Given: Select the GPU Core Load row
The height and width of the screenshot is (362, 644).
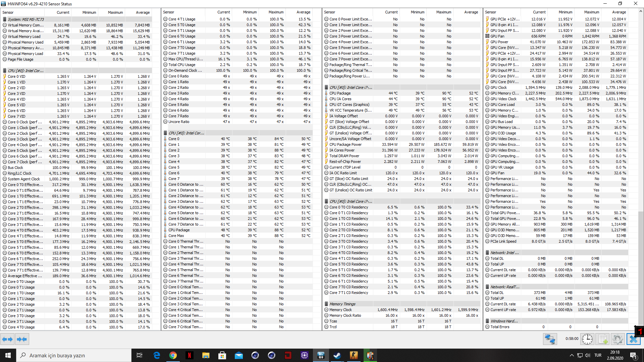Looking at the screenshot, I should coord(556,105).
